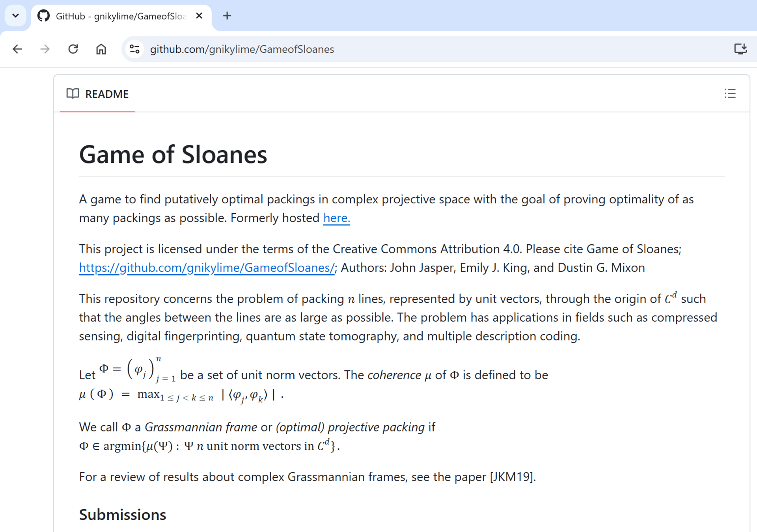Click the browser forward arrow
Viewport: 757px width, 532px height.
45,49
